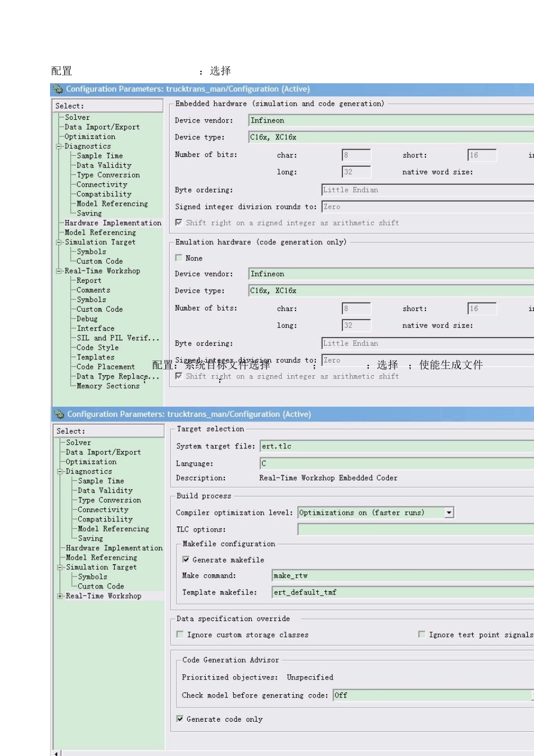Open the Debug tree item
The width and height of the screenshot is (534, 756).
(87, 319)
